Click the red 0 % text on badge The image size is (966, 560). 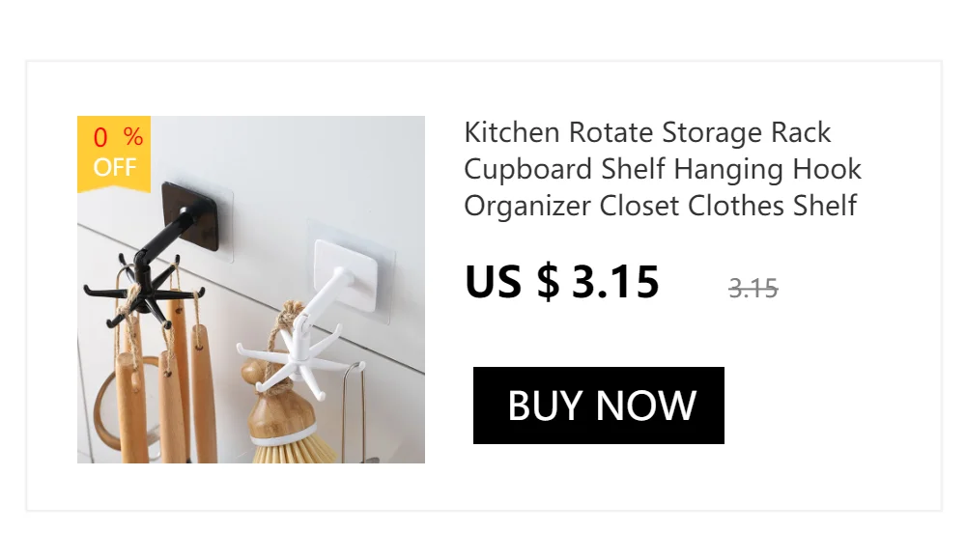pyautogui.click(x=118, y=137)
